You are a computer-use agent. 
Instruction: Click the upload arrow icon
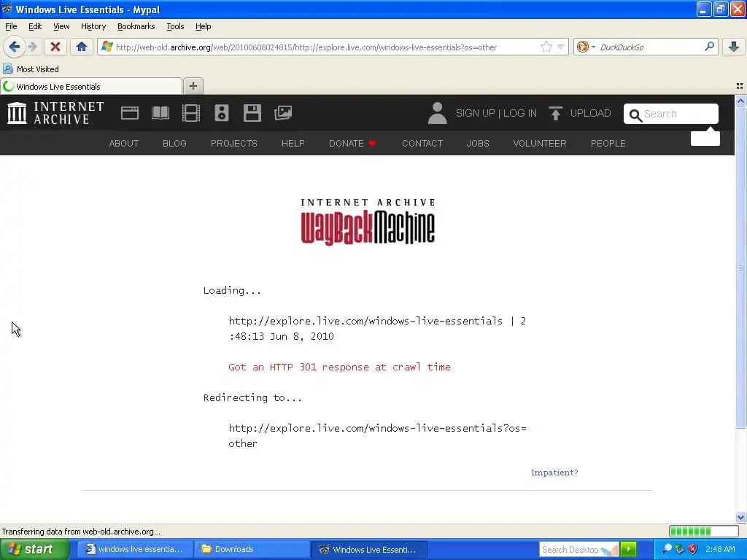[x=555, y=113]
